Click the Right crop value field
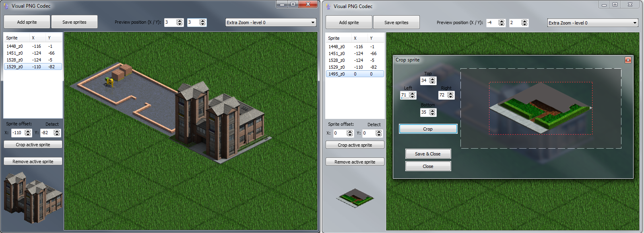Screen dimensions: 644x233 click(443, 95)
